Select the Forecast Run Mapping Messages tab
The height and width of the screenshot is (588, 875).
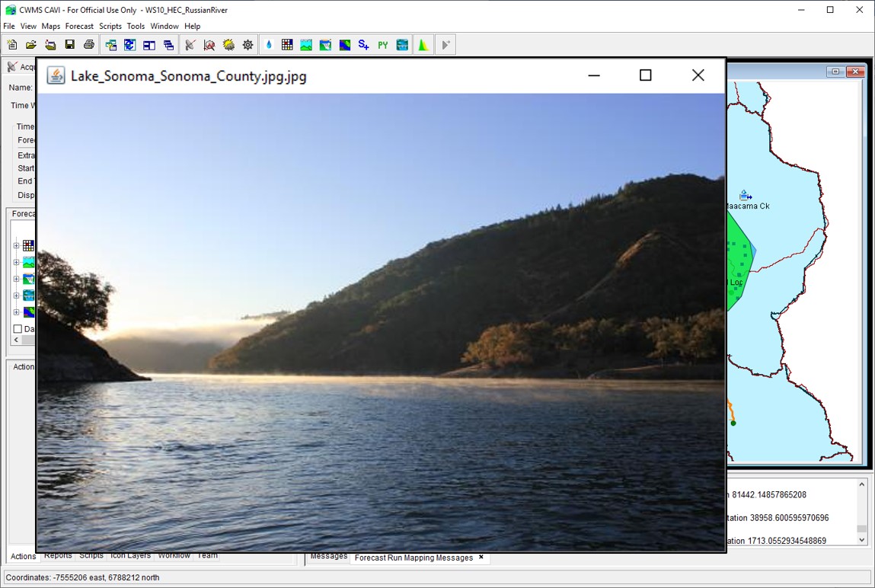coord(414,558)
